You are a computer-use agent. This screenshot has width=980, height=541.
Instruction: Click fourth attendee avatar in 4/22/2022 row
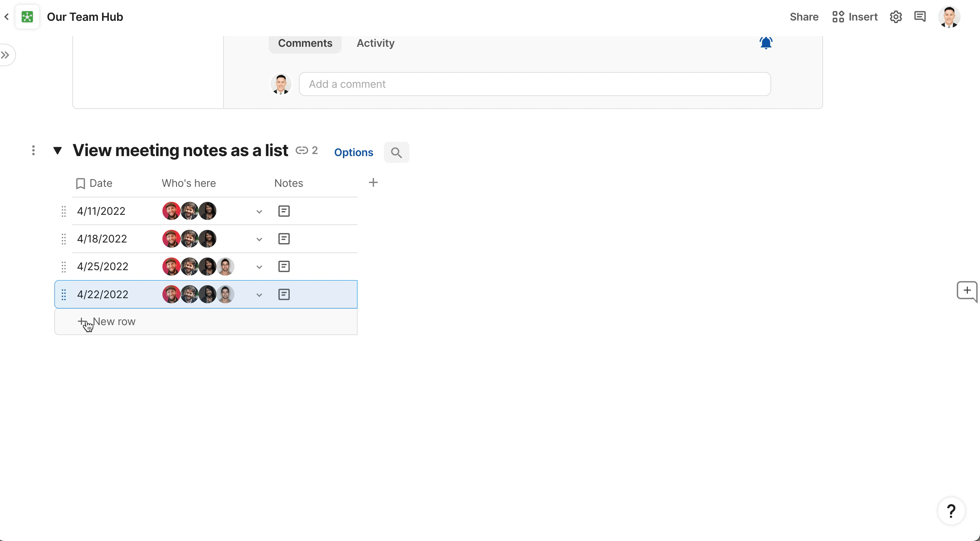pyautogui.click(x=226, y=294)
